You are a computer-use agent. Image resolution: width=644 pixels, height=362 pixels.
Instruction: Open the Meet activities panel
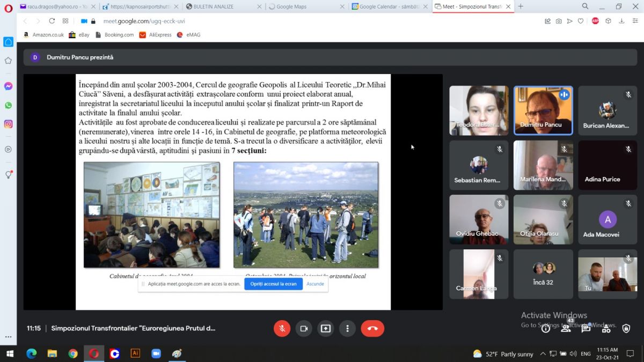tap(606, 329)
